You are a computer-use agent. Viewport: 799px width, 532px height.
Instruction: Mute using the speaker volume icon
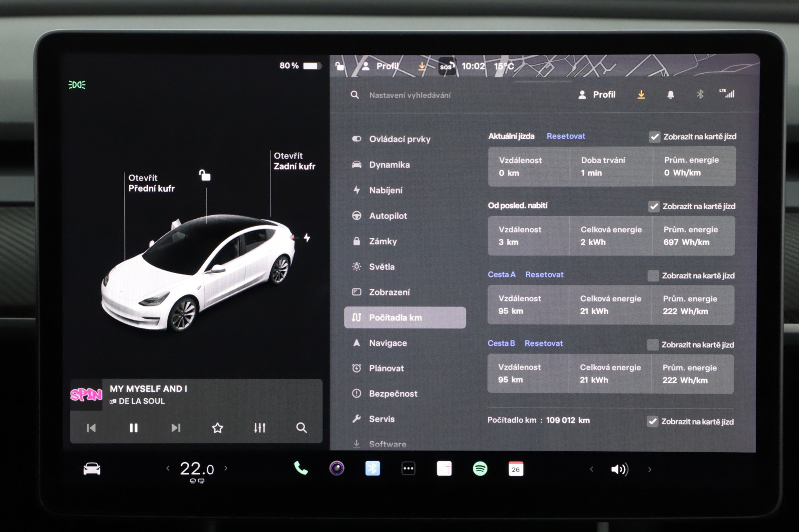pyautogui.click(x=620, y=469)
